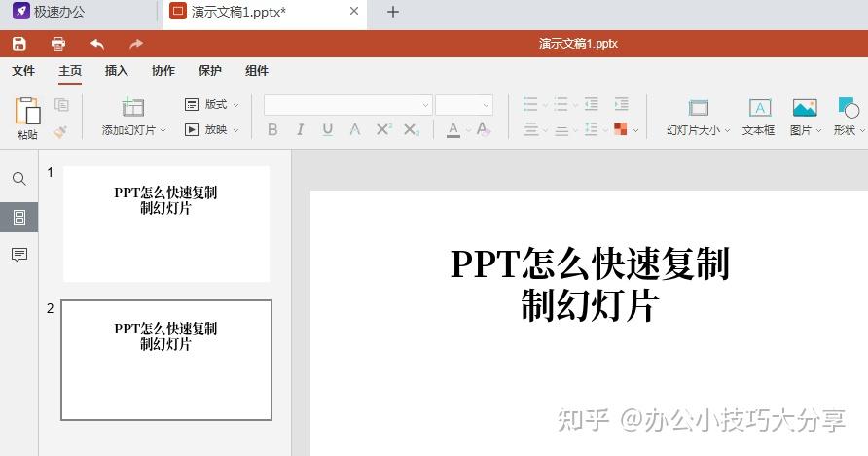Toggle italic formatting
The image size is (868, 456).
300,129
